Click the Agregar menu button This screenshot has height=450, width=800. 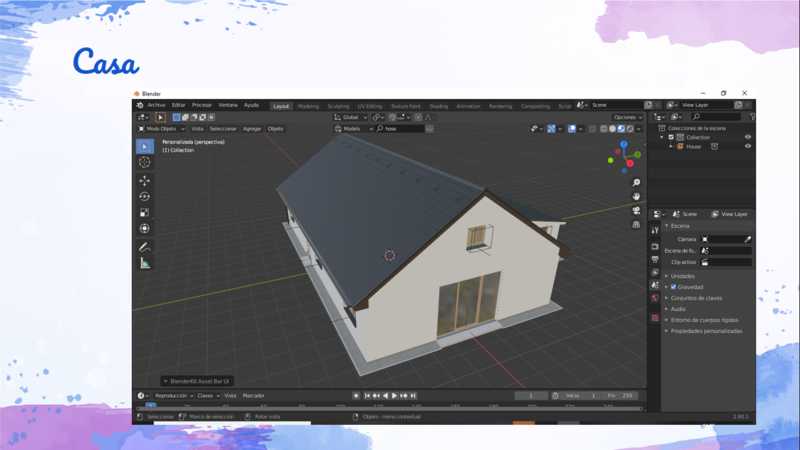click(x=252, y=129)
